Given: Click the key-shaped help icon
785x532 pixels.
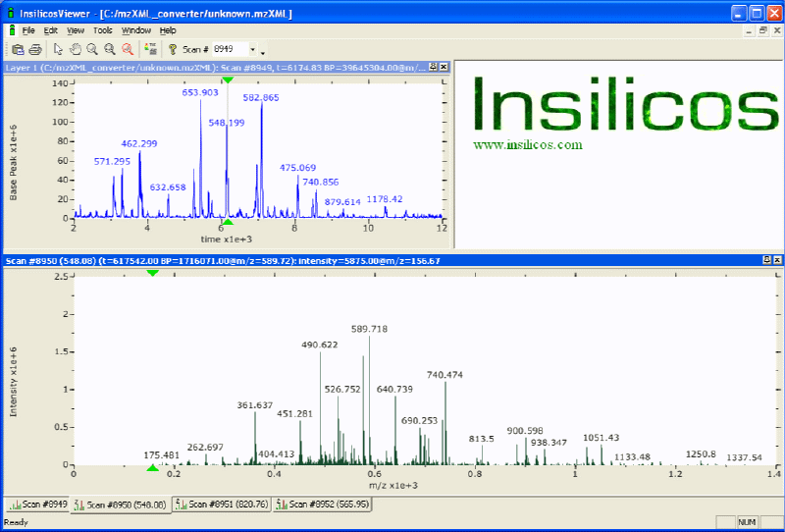Looking at the screenshot, I should click(x=173, y=49).
